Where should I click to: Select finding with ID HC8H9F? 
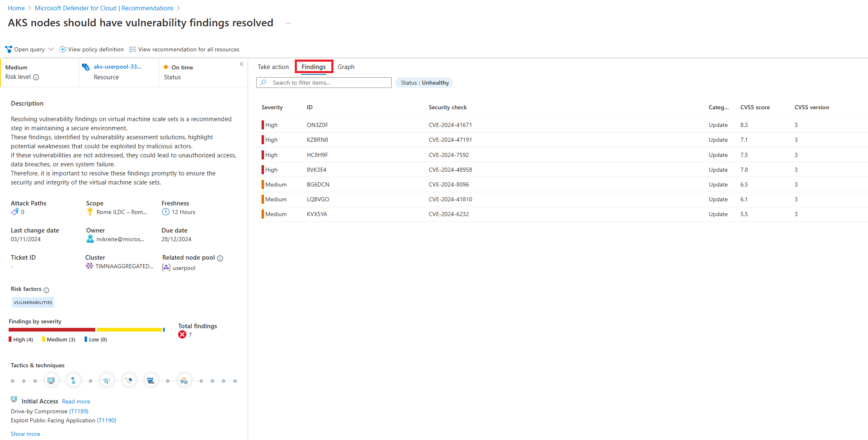[x=562, y=155]
